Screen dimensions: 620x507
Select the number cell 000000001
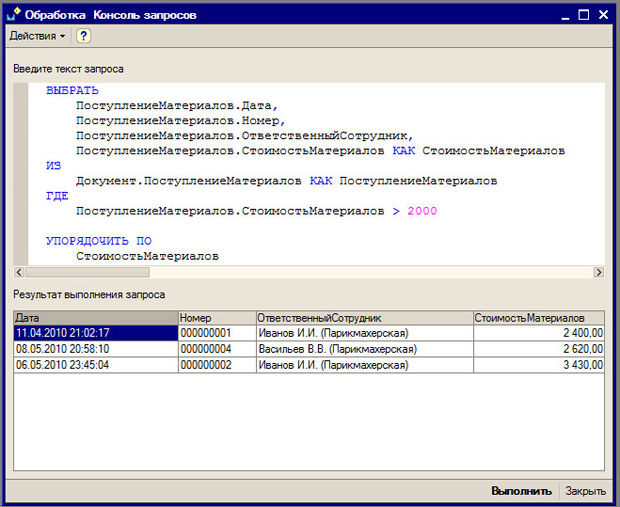coord(217,333)
